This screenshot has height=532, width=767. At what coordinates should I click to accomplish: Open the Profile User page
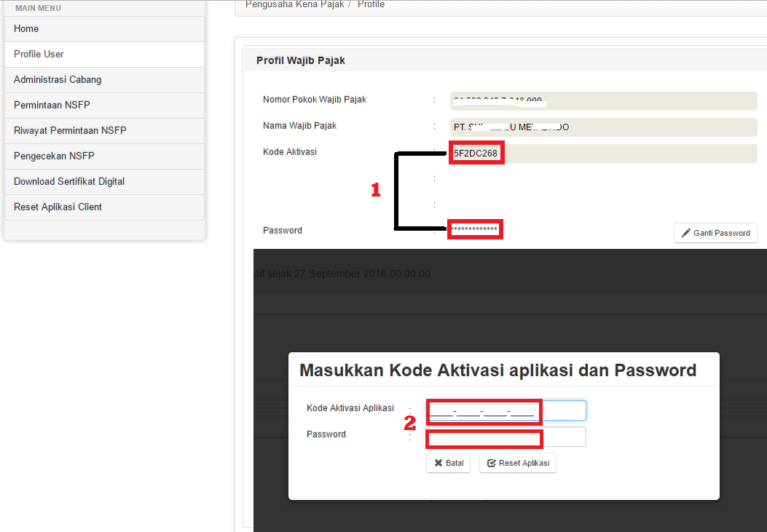pos(39,54)
